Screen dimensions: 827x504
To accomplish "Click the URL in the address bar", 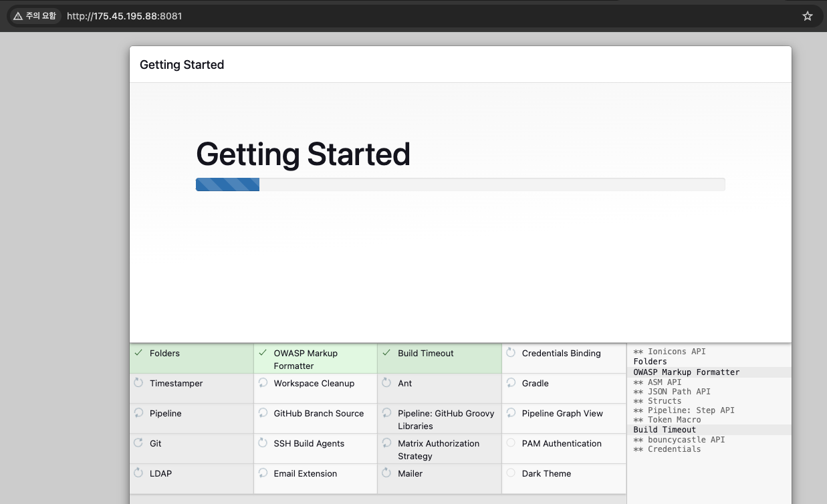I will click(124, 15).
